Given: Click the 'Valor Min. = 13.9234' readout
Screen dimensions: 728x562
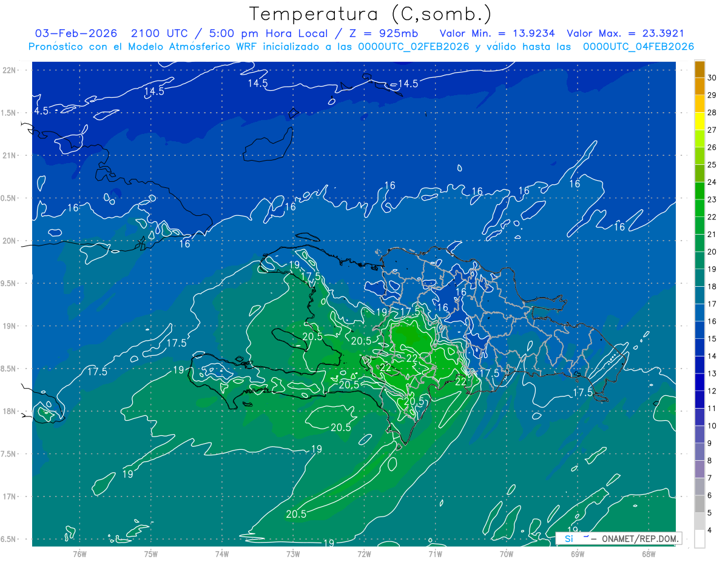Looking at the screenshot, I should [497, 33].
